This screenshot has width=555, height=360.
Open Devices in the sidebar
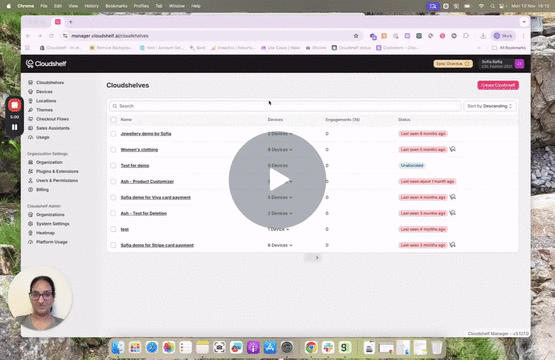click(x=44, y=92)
